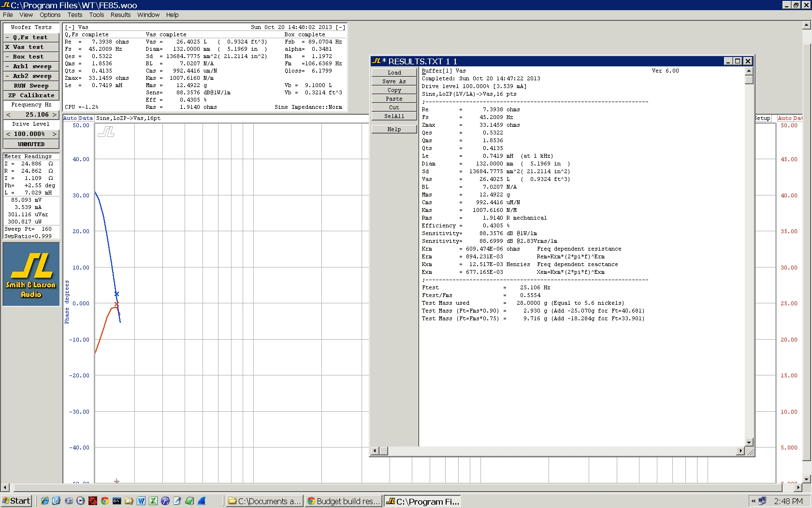Click the RESULTS.TXT horizontal scrollbar thumb
Image resolution: width=812 pixels, height=508 pixels.
[x=383, y=451]
